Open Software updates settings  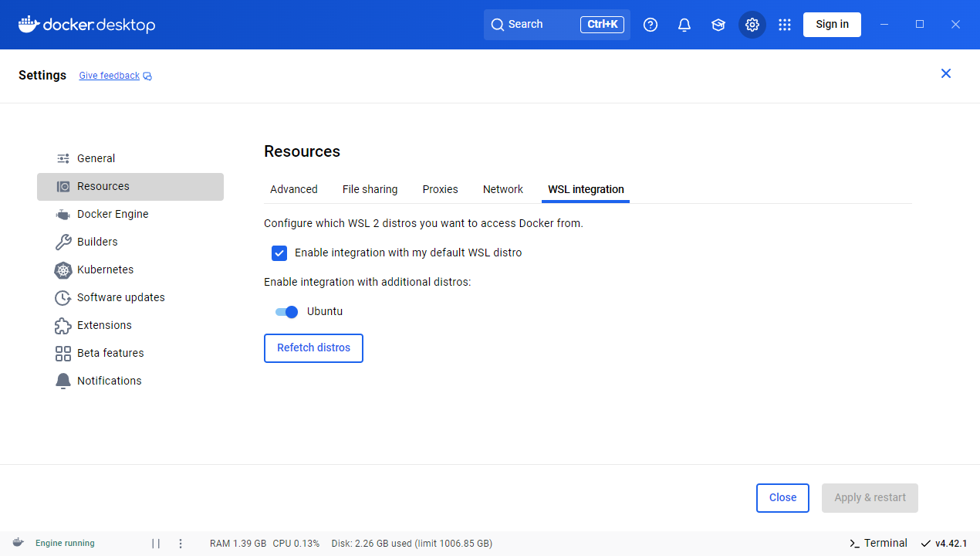pyautogui.click(x=130, y=297)
